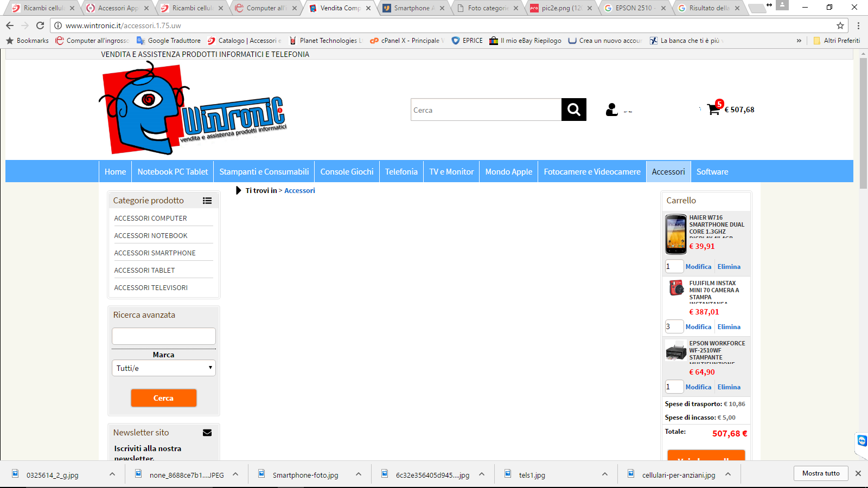Click Mostra tutto downloads button
Screen dimensions: 868x488
pyautogui.click(x=821, y=473)
